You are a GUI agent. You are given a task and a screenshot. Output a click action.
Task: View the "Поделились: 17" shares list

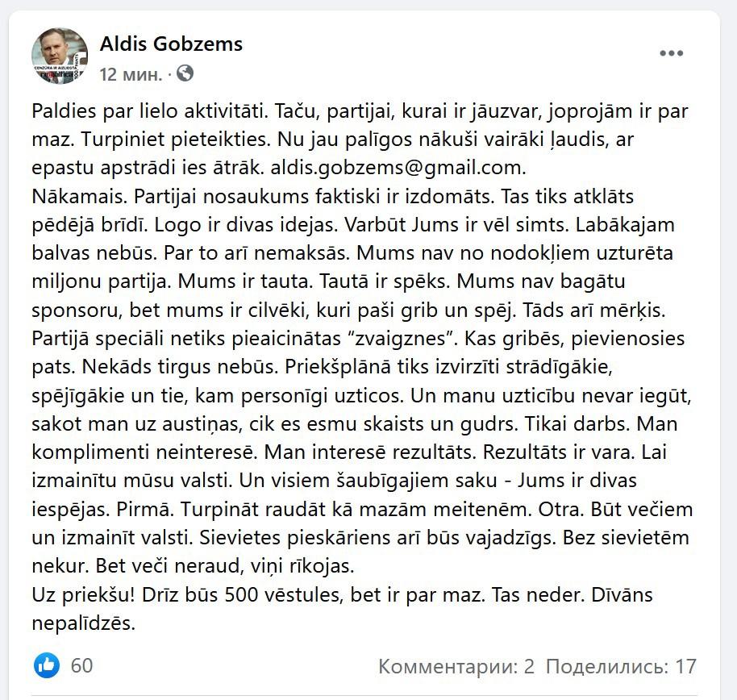tap(620, 667)
